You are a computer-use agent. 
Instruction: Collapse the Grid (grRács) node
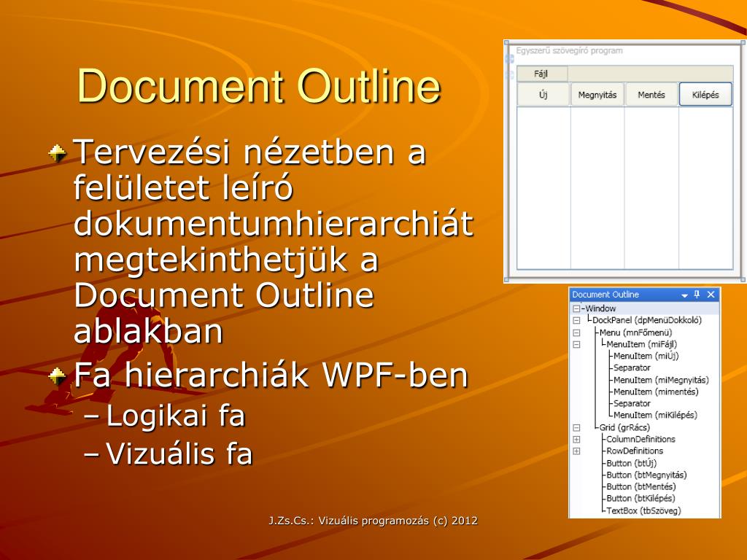(576, 427)
